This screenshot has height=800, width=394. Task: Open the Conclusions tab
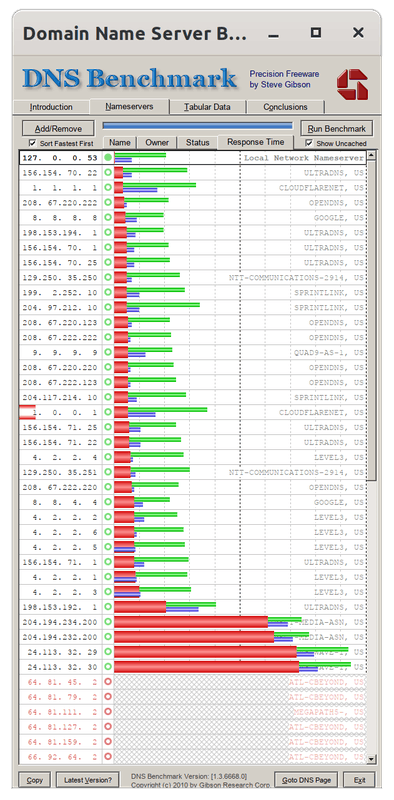click(x=285, y=107)
